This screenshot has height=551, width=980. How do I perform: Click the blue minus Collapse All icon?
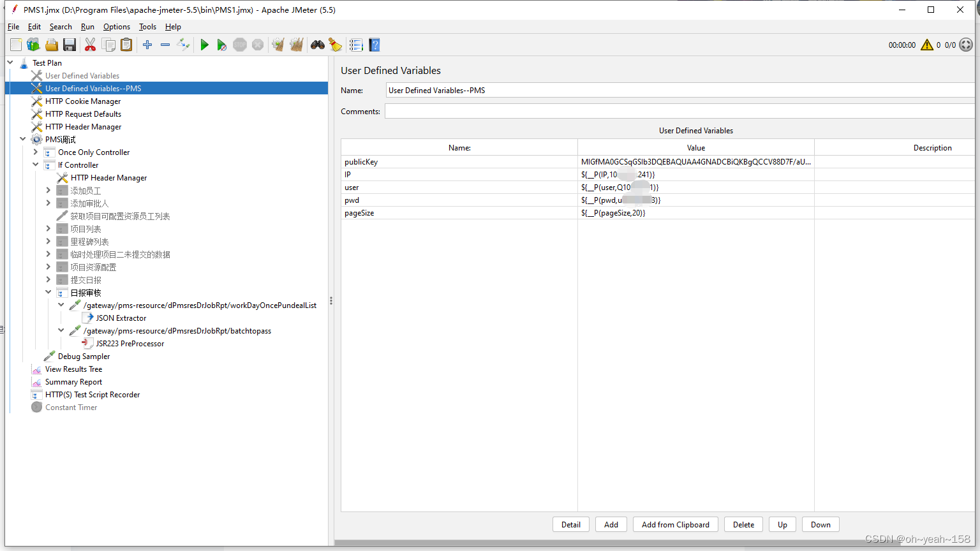click(x=165, y=45)
